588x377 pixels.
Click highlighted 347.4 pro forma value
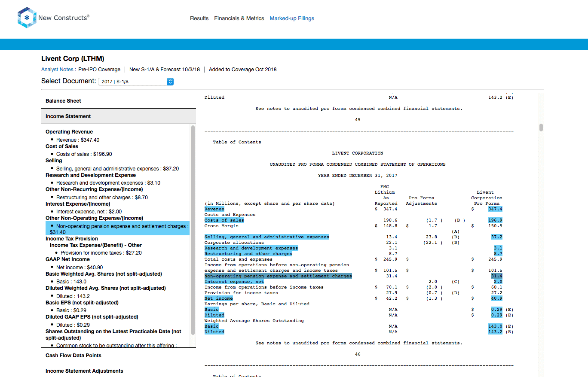(x=495, y=209)
